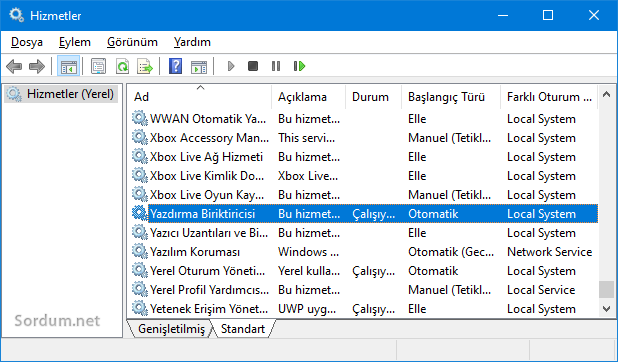Click the scrollbar up arrow

[607, 94]
